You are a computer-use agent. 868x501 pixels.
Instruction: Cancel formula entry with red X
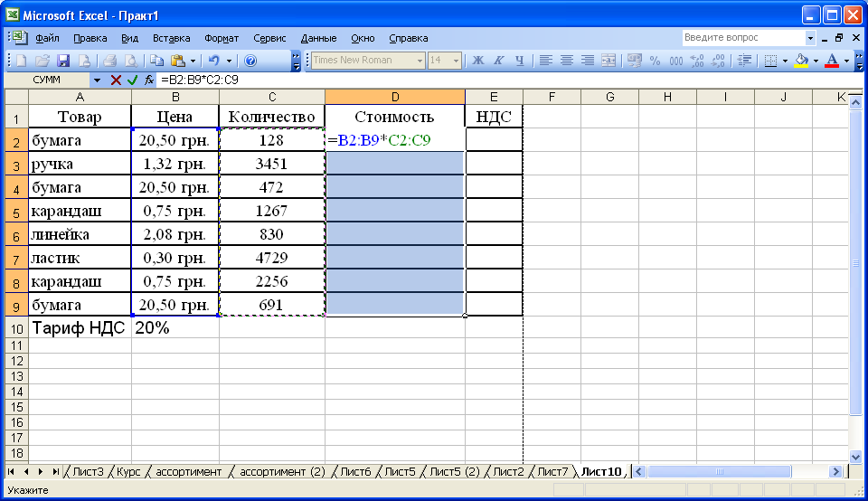116,80
